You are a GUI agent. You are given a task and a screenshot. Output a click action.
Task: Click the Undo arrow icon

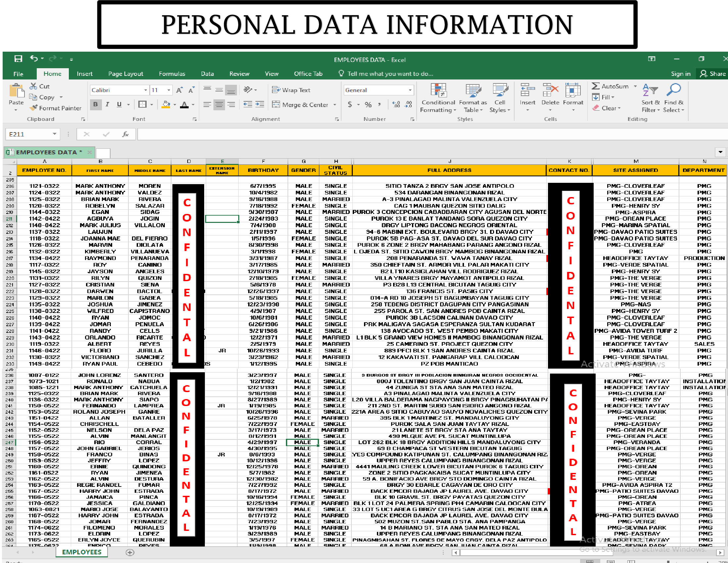click(34, 58)
